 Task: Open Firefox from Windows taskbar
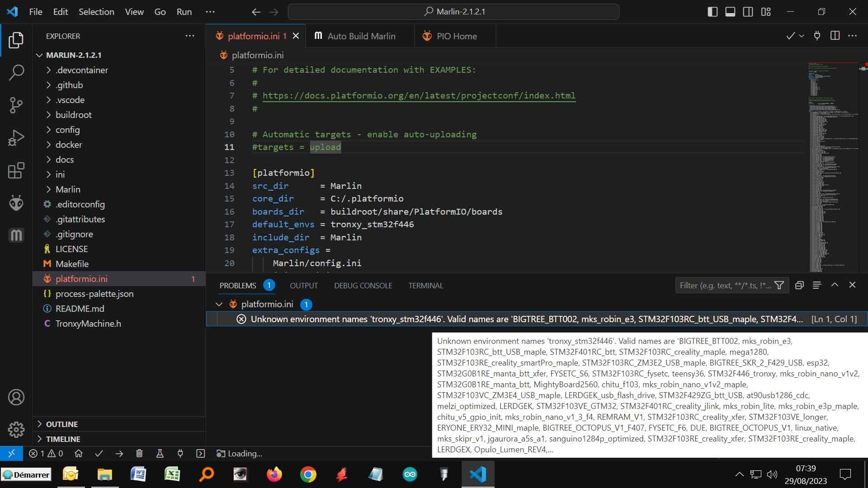(x=274, y=474)
